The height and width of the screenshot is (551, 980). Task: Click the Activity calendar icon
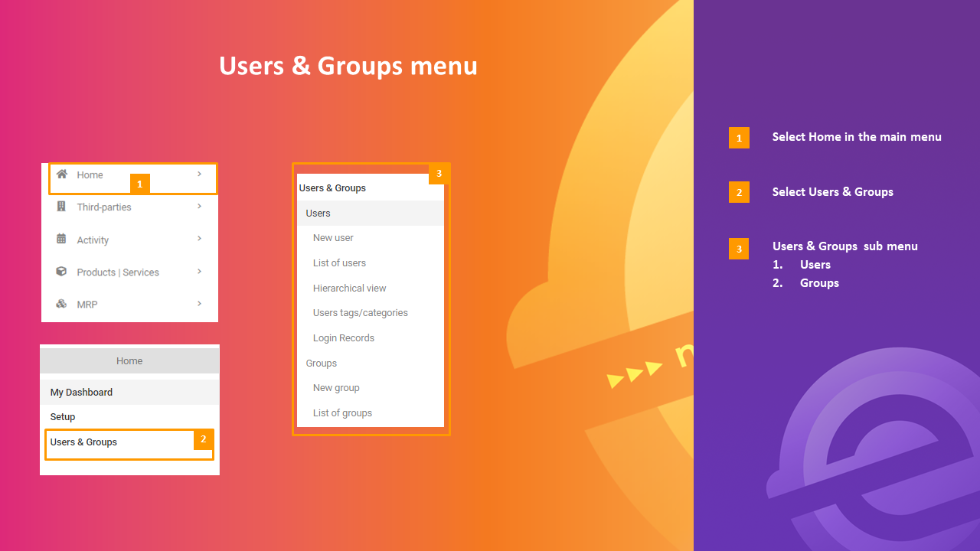click(x=62, y=240)
